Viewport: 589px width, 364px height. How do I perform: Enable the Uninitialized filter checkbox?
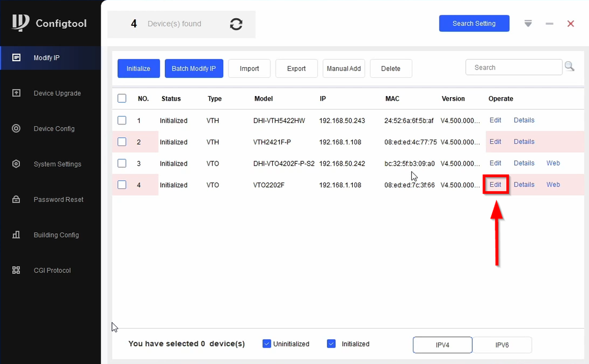coord(267,343)
